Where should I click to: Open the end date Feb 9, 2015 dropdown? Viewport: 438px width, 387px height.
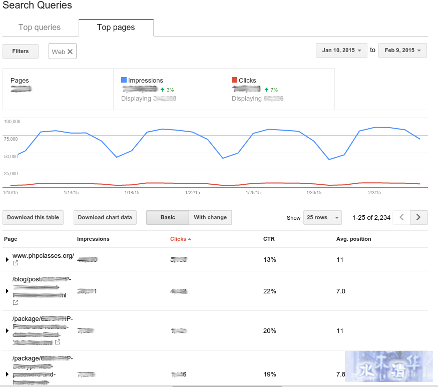(x=402, y=50)
